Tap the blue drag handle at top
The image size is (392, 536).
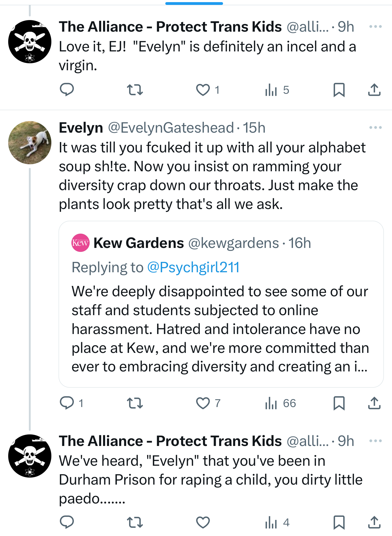(x=194, y=3)
